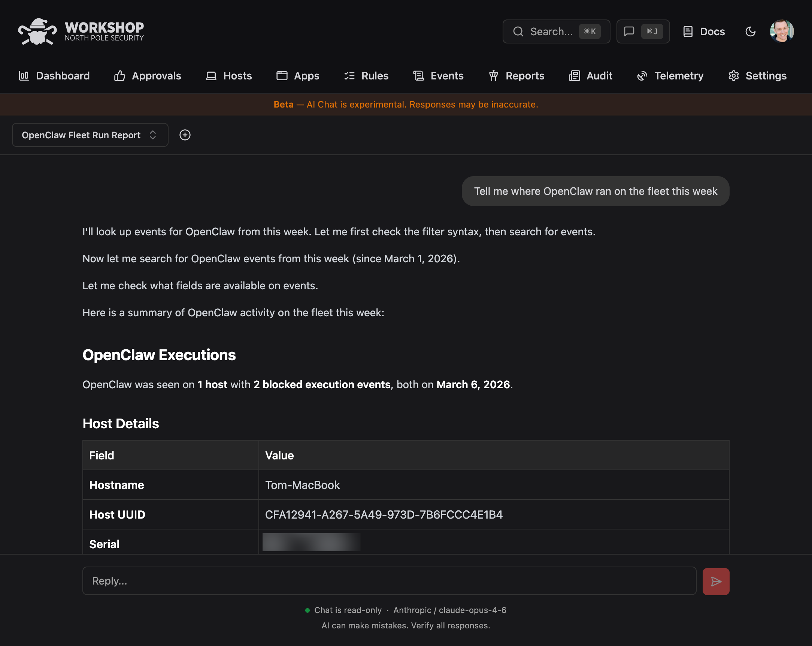Viewport: 812px width, 646px height.
Task: Toggle dark mode with the moon icon
Action: pos(750,31)
